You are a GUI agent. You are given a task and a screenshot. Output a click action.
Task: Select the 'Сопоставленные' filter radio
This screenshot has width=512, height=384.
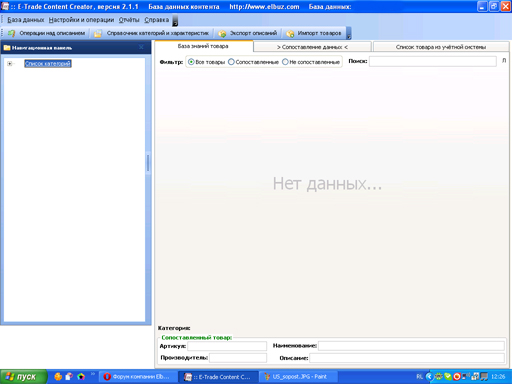[x=231, y=62]
